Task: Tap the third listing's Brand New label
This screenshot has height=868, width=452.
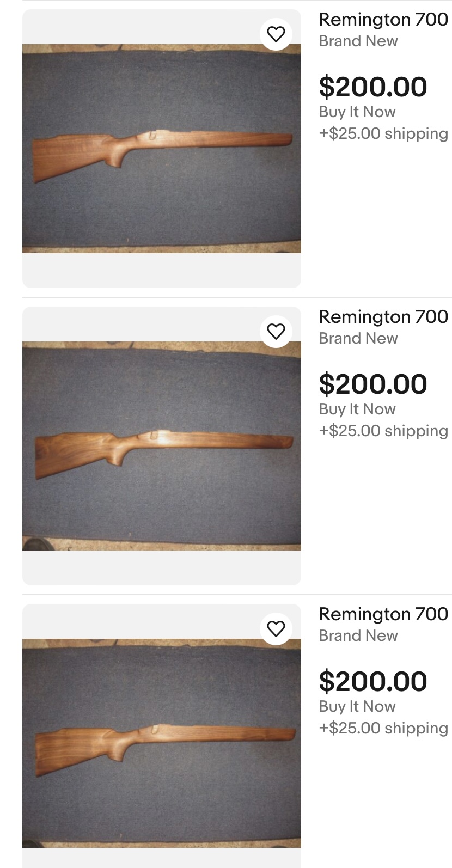Action: (x=358, y=636)
